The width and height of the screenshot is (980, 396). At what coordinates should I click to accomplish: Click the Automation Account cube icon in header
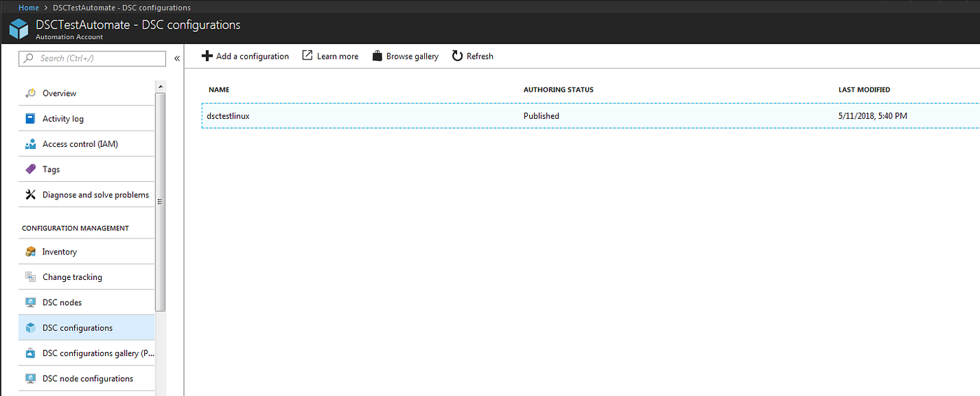19,29
